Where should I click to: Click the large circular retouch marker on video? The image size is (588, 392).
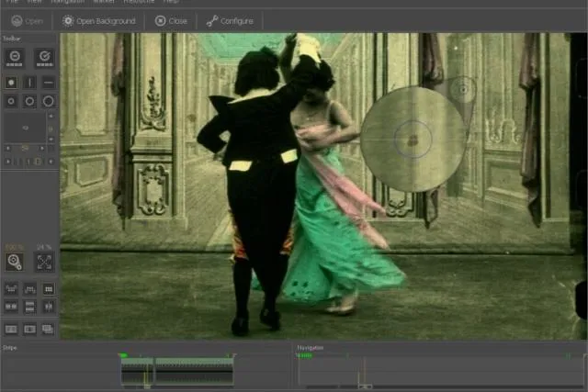pyautogui.click(x=413, y=140)
